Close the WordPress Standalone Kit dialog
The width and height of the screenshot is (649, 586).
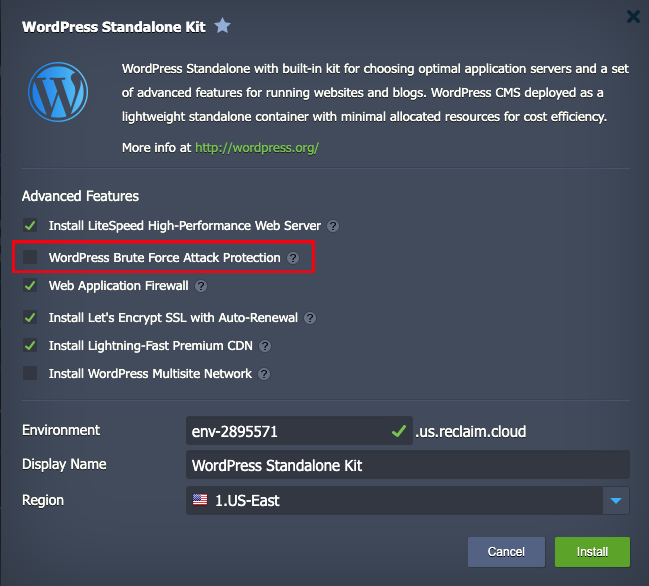pyautogui.click(x=633, y=17)
